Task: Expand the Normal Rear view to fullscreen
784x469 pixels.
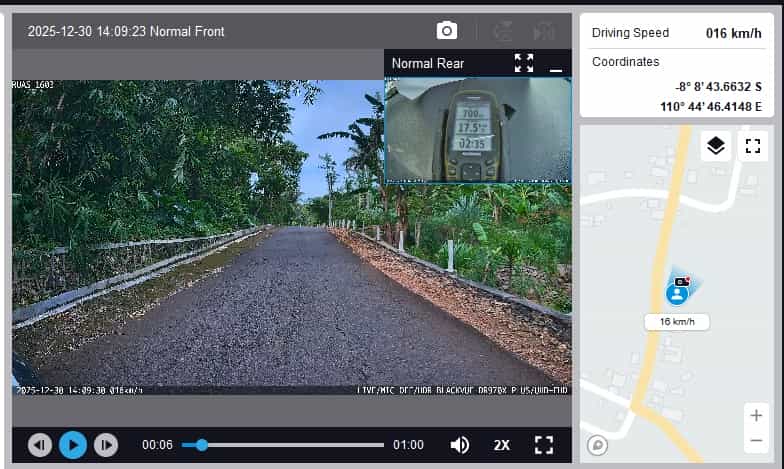Action: coord(524,63)
